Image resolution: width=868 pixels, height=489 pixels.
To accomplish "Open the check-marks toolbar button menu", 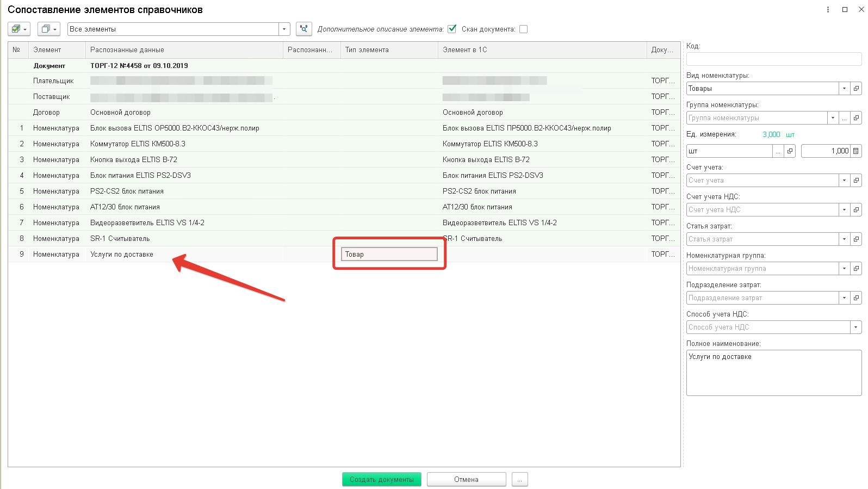I will point(18,29).
